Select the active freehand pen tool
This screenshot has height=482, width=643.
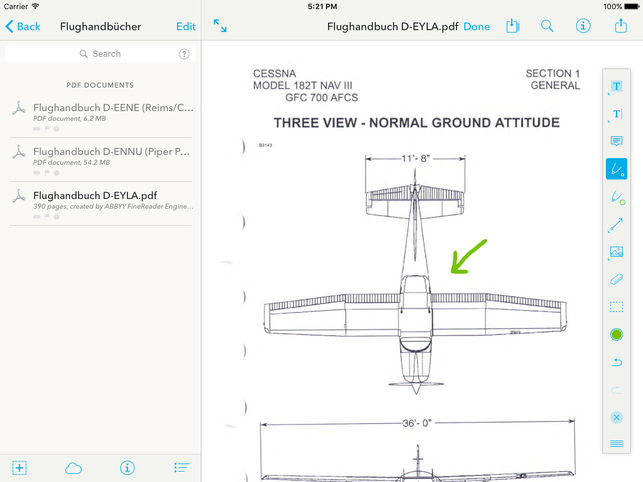point(616,169)
